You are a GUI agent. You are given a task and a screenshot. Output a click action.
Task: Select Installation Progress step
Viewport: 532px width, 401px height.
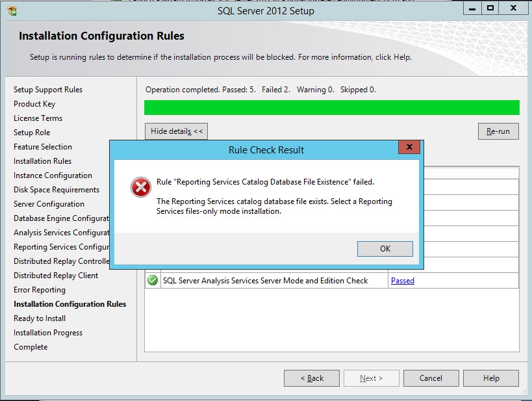[48, 332]
